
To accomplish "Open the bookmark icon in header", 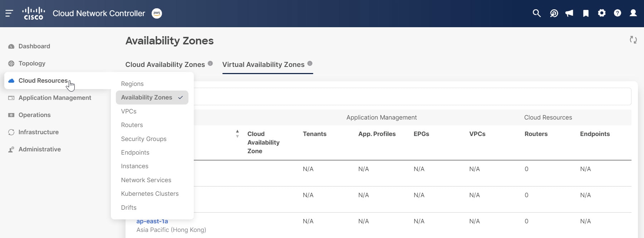I will [x=586, y=14].
